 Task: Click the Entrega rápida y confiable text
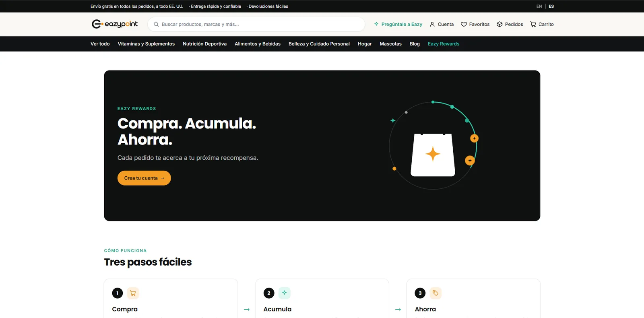tap(216, 6)
